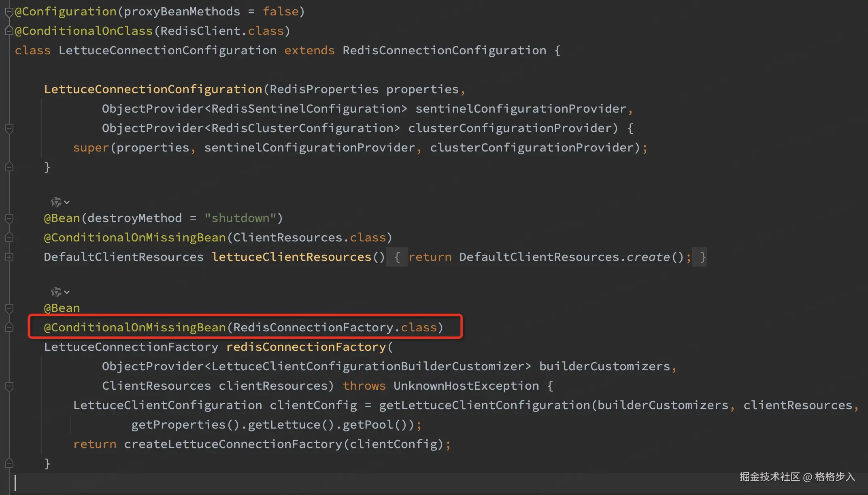Expand the folded lettuceClientResources method with the gutter plus
This screenshot has height=495, width=868.
tap(9, 257)
